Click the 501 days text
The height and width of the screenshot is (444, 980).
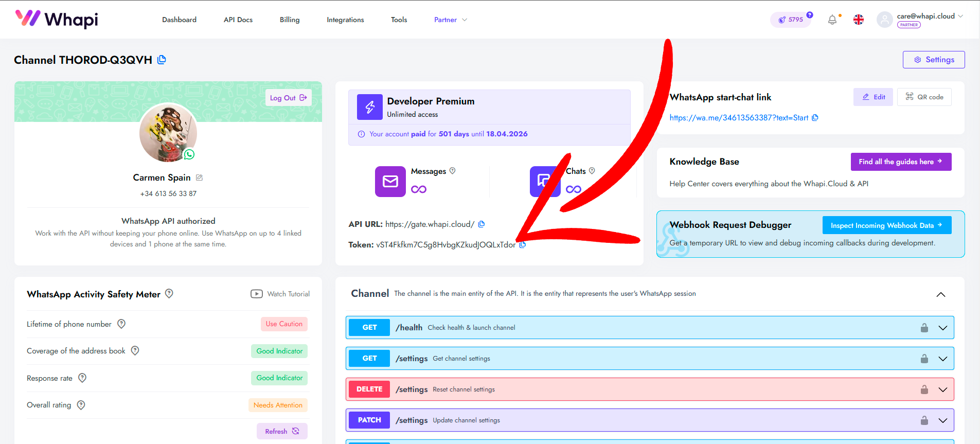click(454, 134)
